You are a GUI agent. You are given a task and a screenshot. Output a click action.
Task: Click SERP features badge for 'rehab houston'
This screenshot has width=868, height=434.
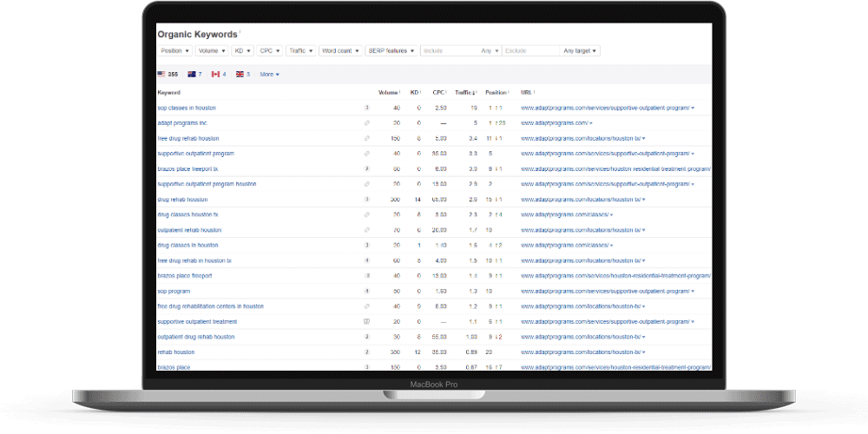366,352
